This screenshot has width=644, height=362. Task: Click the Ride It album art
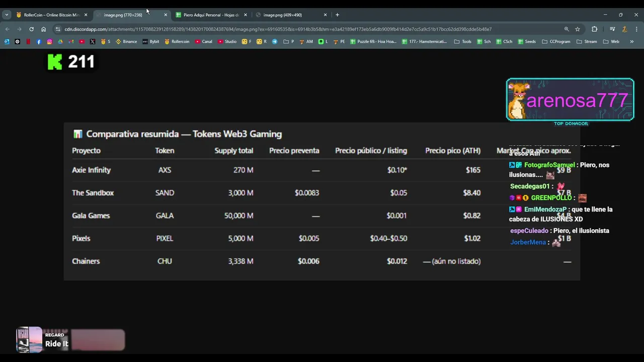point(29,339)
